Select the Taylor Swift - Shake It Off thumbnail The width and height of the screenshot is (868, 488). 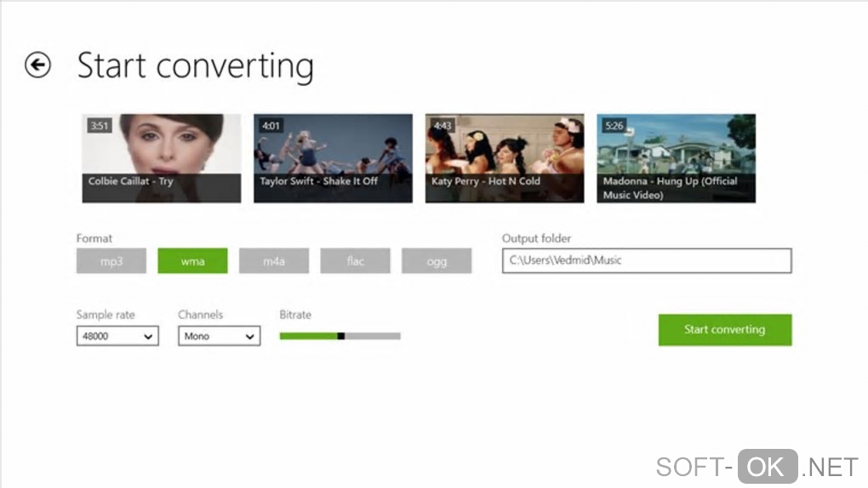[x=334, y=158]
